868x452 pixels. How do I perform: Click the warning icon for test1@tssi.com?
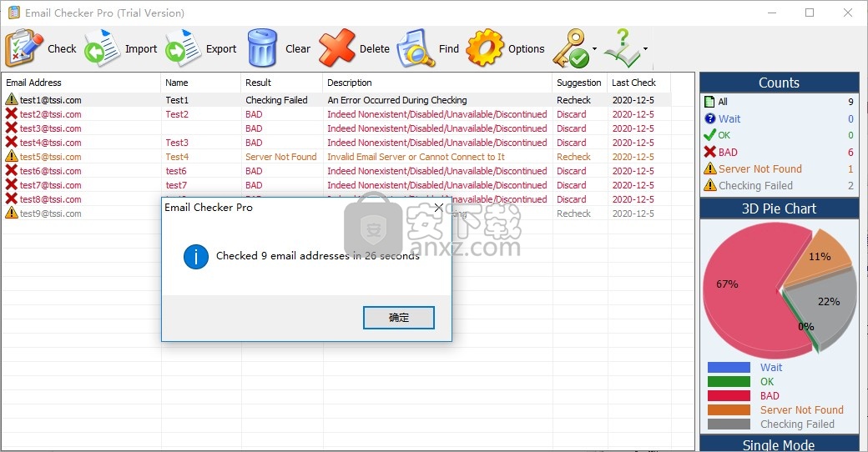click(12, 99)
